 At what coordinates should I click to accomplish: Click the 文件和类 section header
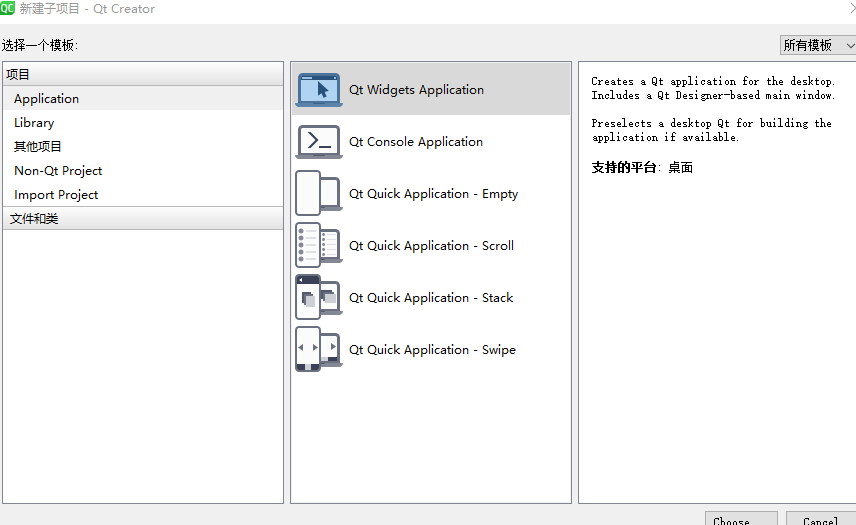[143, 218]
